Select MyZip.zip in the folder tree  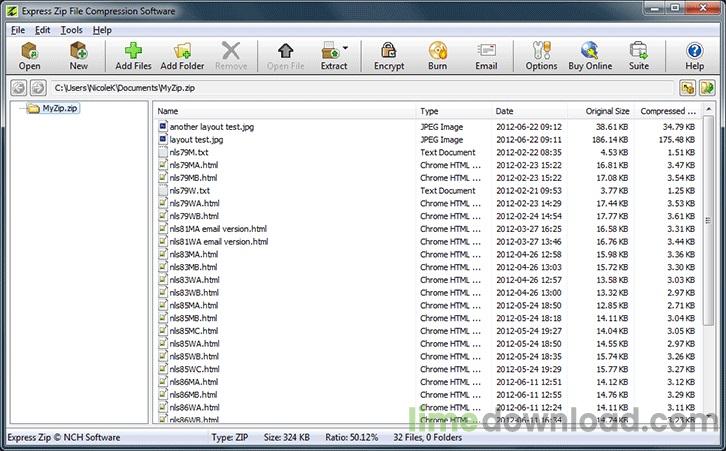[60, 108]
